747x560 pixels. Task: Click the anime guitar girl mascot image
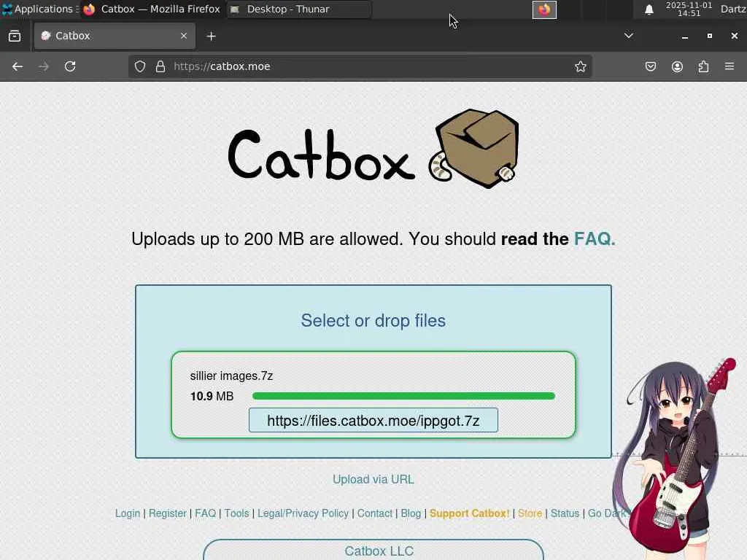point(673,457)
